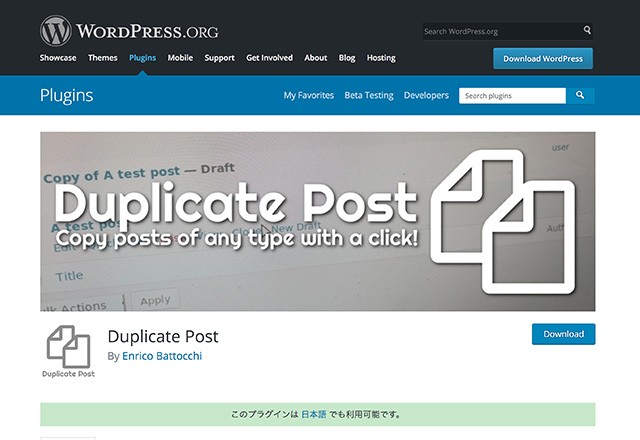Click the Download WordPress button
This screenshot has height=440, width=640.
point(543,59)
